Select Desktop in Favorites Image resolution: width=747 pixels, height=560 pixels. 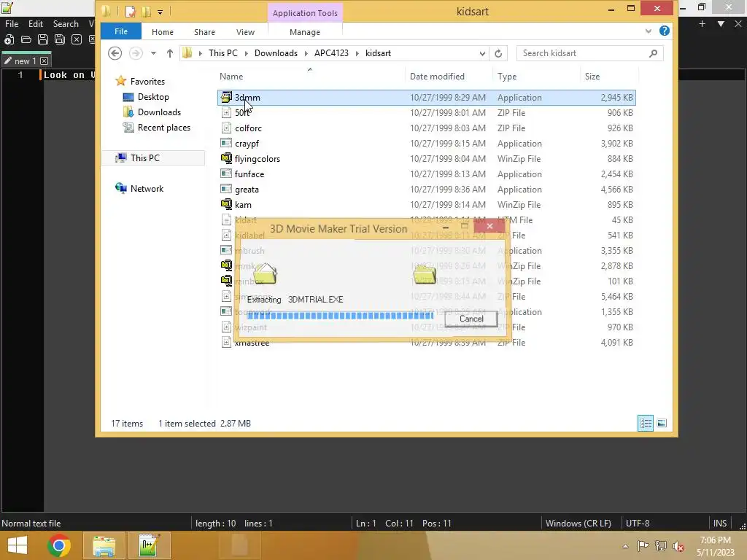point(153,97)
